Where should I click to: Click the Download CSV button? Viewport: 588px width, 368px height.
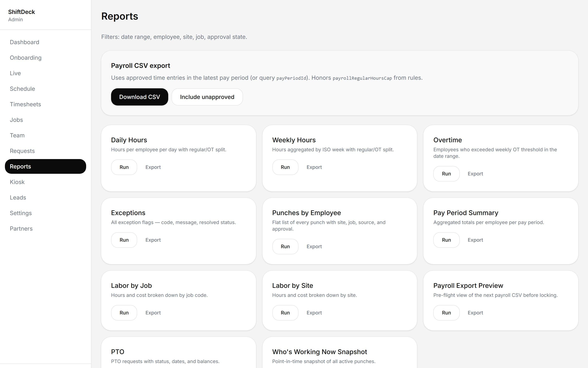[x=139, y=97]
